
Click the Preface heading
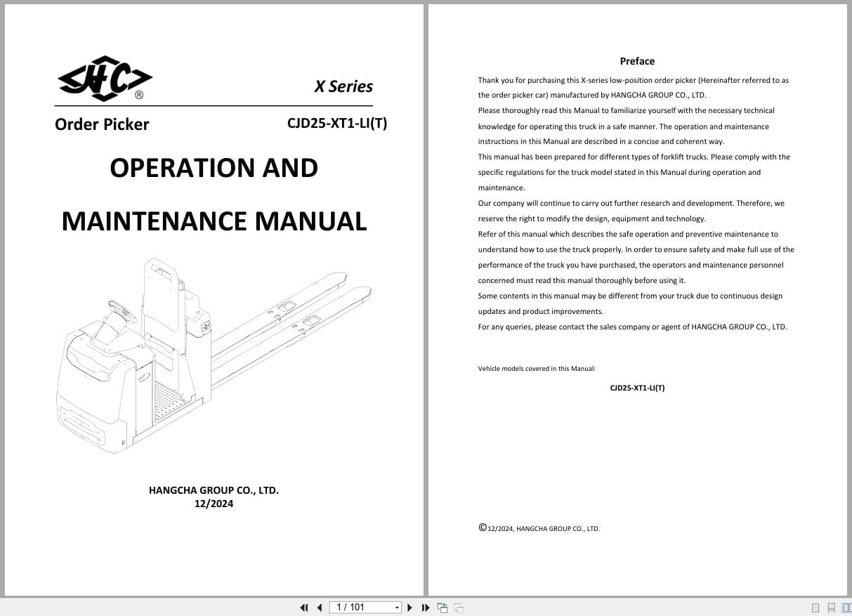point(636,61)
